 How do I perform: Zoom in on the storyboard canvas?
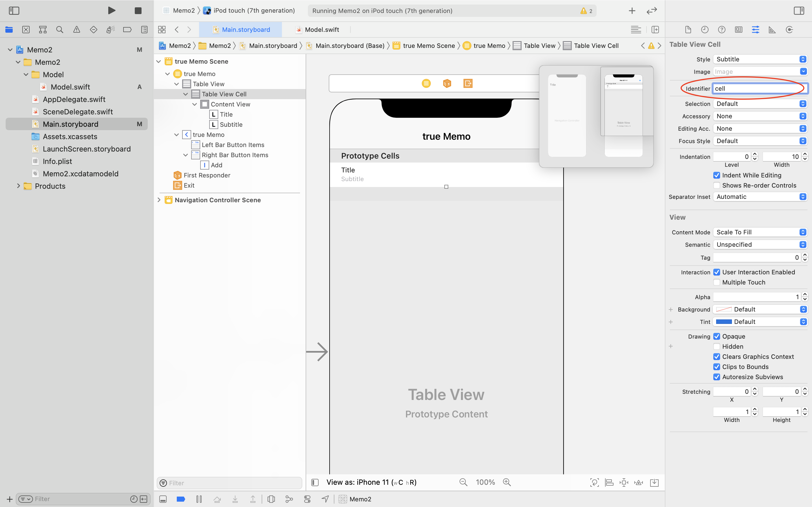tap(507, 482)
